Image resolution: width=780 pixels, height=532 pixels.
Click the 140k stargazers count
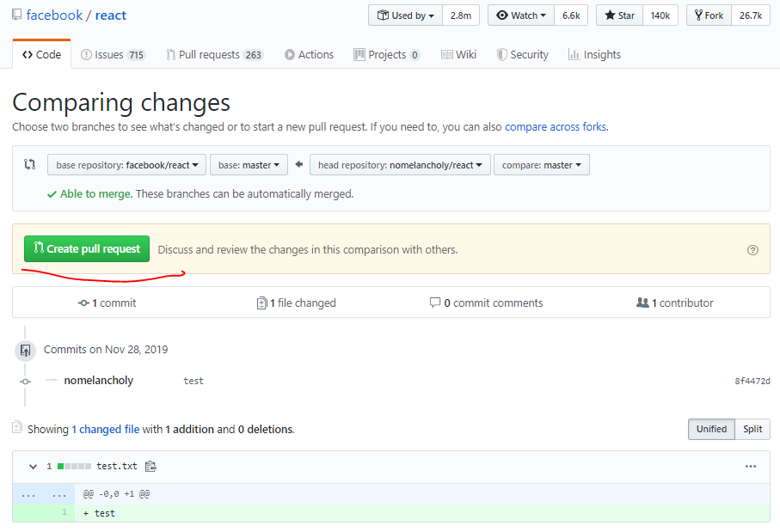660,15
